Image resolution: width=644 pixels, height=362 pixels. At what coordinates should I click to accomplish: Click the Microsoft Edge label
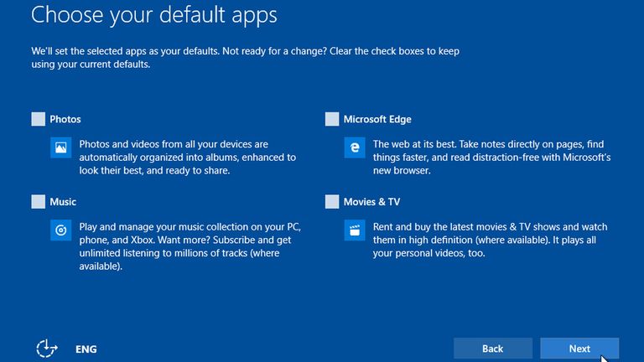[x=377, y=120]
